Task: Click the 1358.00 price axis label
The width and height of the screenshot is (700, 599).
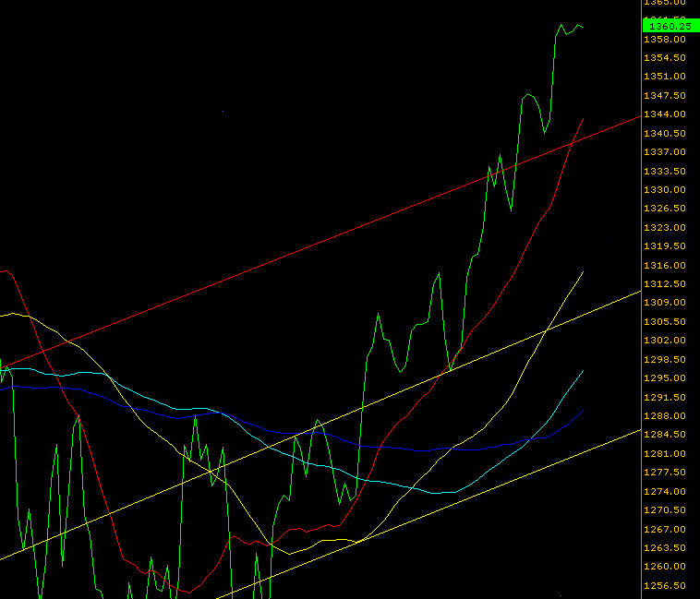Action: [x=665, y=40]
